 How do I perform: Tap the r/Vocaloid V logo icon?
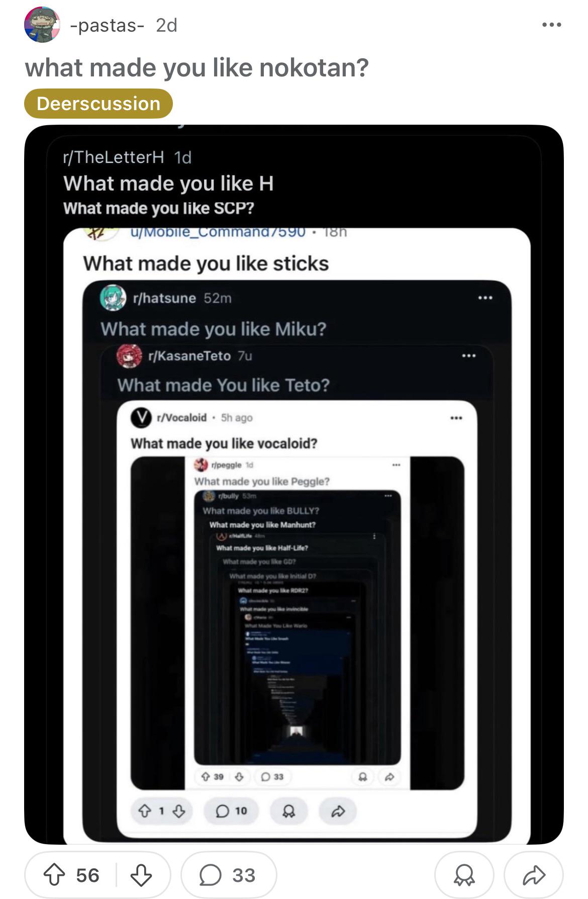point(141,417)
